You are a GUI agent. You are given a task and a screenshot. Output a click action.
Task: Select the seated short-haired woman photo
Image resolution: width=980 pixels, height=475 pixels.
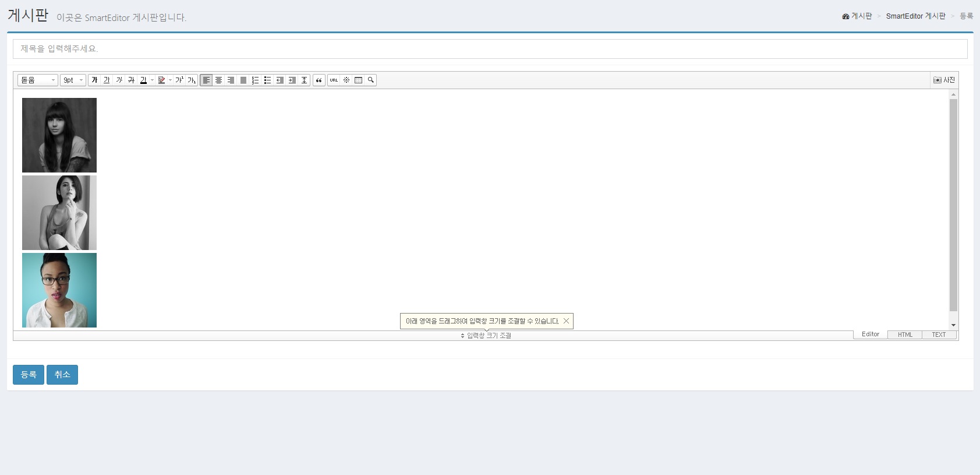click(59, 213)
